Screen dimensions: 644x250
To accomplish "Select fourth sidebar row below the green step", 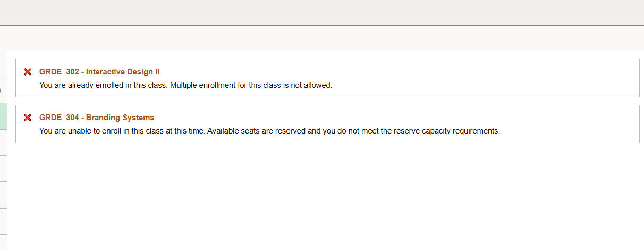I will 3,221.
